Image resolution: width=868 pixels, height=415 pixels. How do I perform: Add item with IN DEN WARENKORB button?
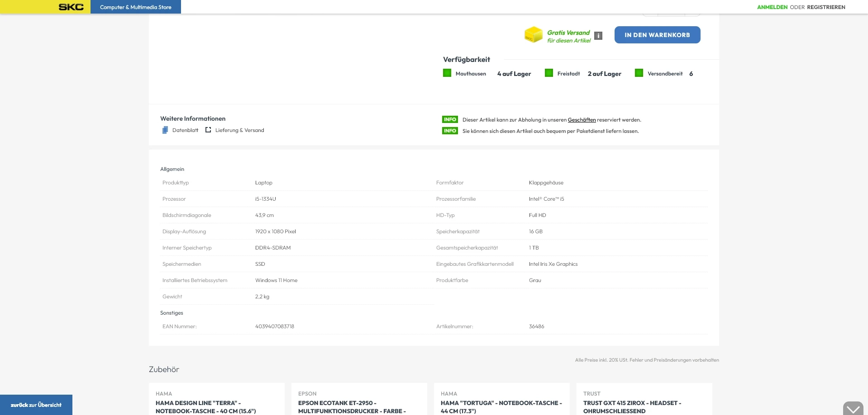click(x=657, y=35)
